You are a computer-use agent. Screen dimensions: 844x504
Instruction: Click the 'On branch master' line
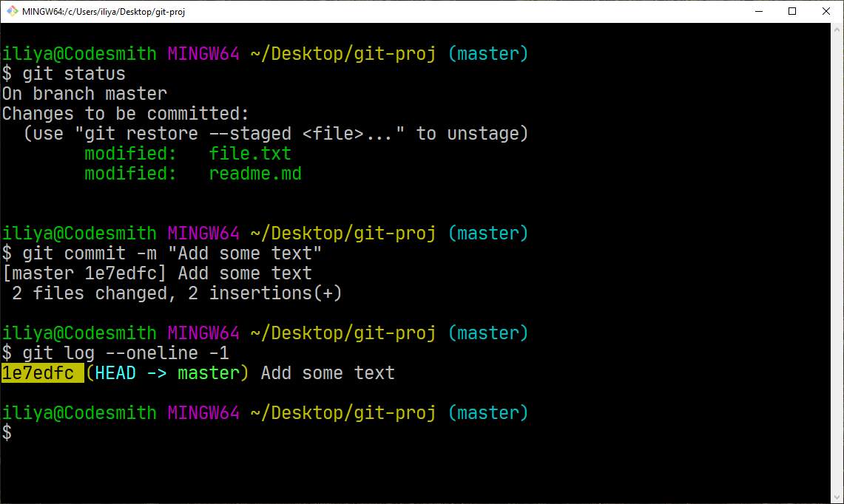point(84,94)
